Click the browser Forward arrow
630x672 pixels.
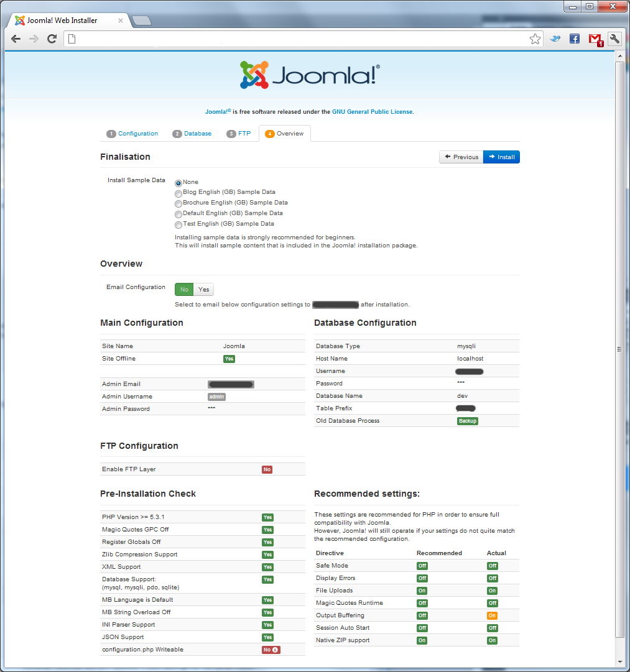pos(34,39)
